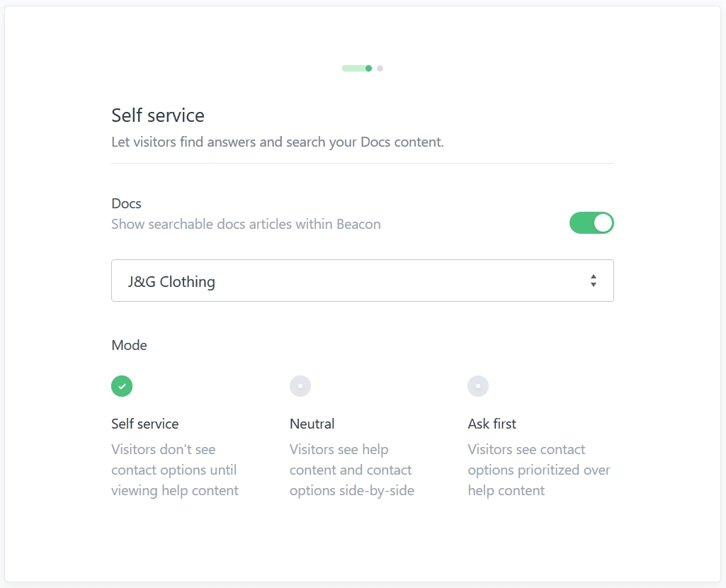Choose the Ask first mode radio circle
Image resolution: width=726 pixels, height=588 pixels.
(478, 386)
